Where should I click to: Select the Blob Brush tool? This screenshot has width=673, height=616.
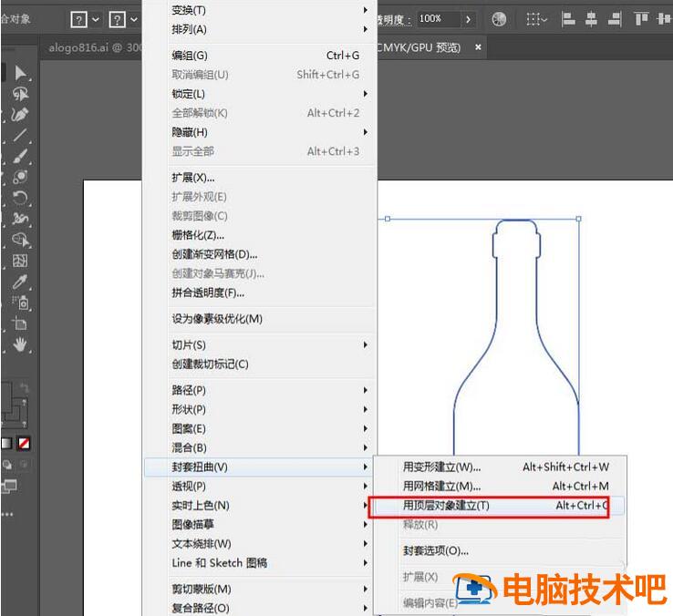tap(20, 177)
